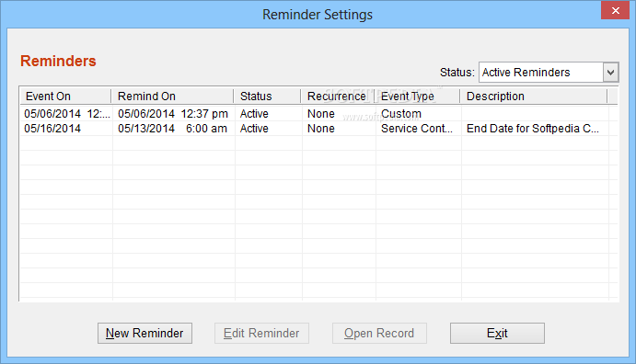Click Active status in the Service Cont... row
This screenshot has width=636, height=364.
click(x=254, y=129)
